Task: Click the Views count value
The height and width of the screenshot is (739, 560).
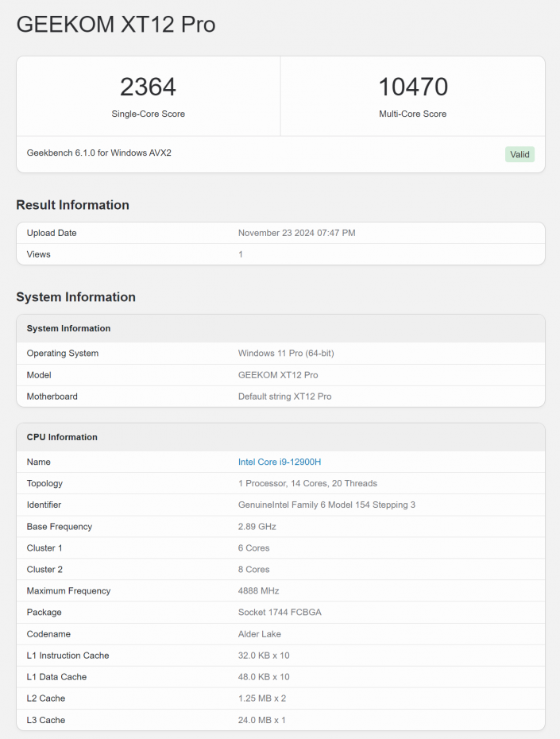Action: click(x=241, y=254)
